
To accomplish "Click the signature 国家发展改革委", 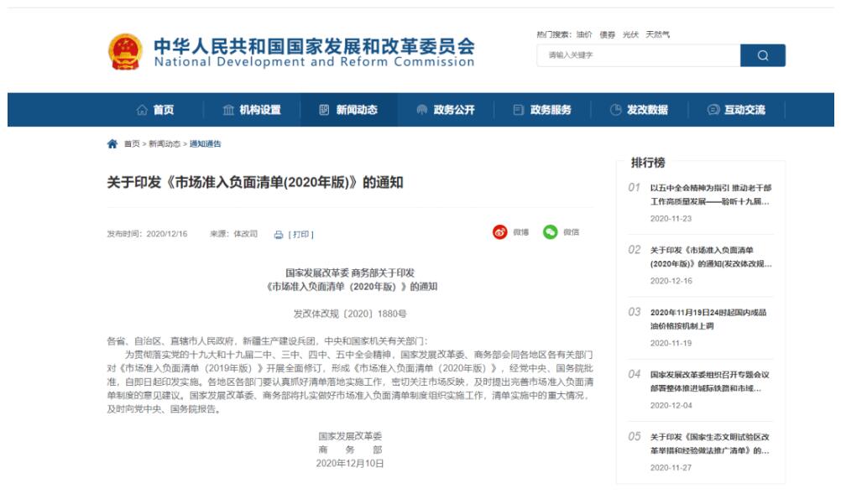I will [x=350, y=436].
